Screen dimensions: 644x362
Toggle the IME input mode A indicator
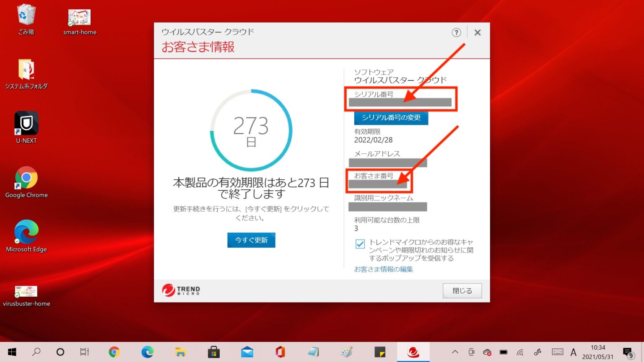coord(574,352)
